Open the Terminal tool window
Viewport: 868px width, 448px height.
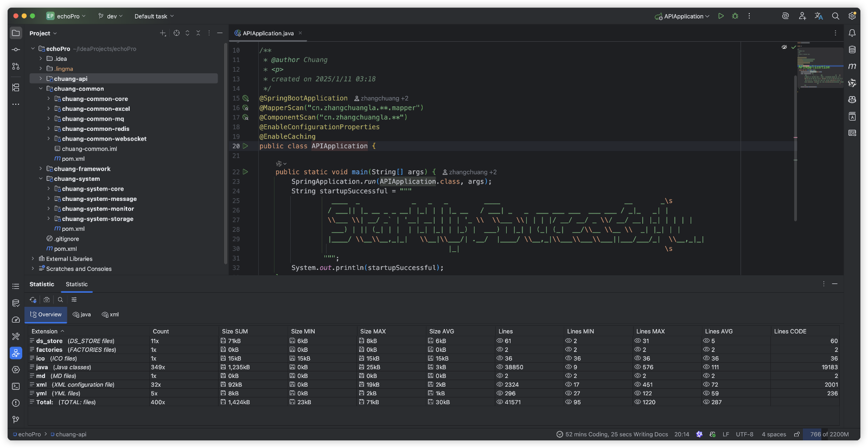point(16,386)
